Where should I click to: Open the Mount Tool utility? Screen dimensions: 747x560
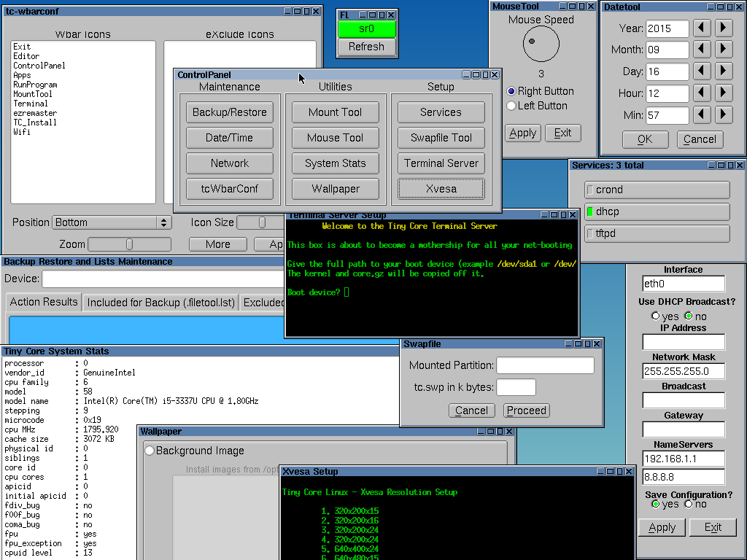pyautogui.click(x=335, y=112)
